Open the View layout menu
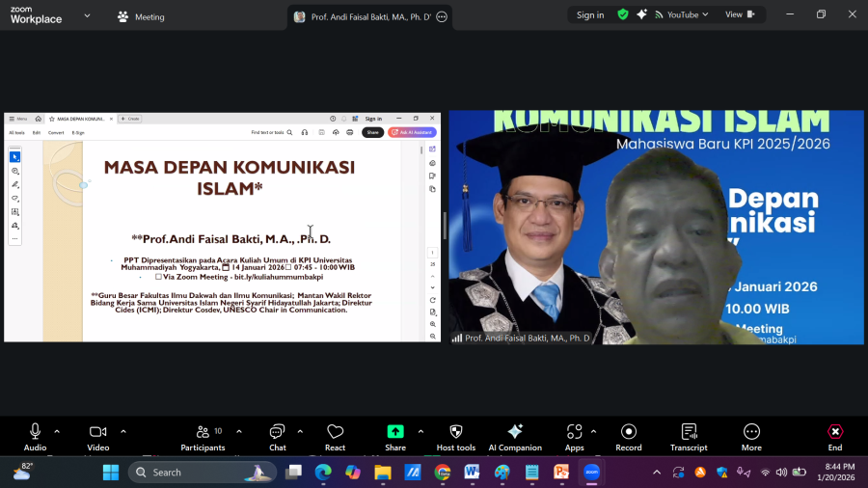The width and height of the screenshot is (868, 488). [740, 14]
